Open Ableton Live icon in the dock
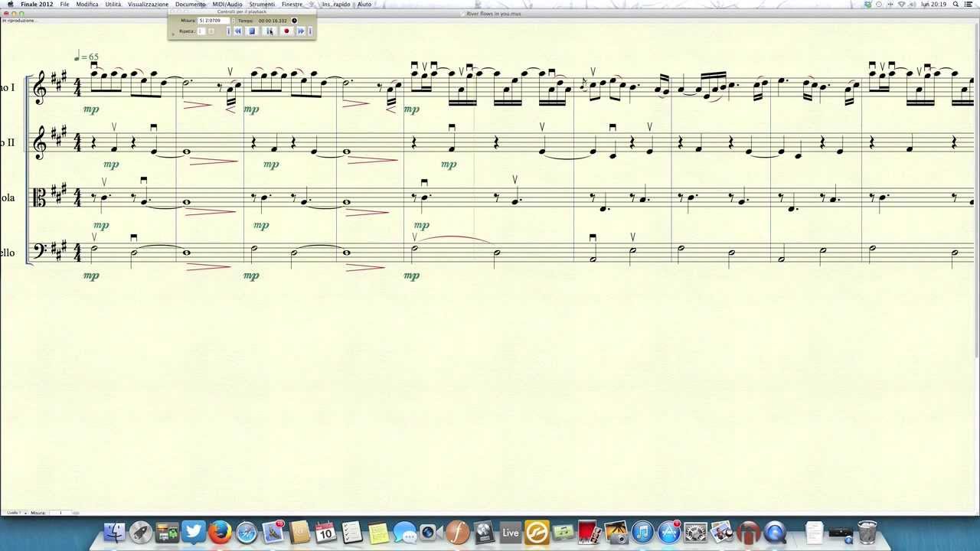 (510, 532)
